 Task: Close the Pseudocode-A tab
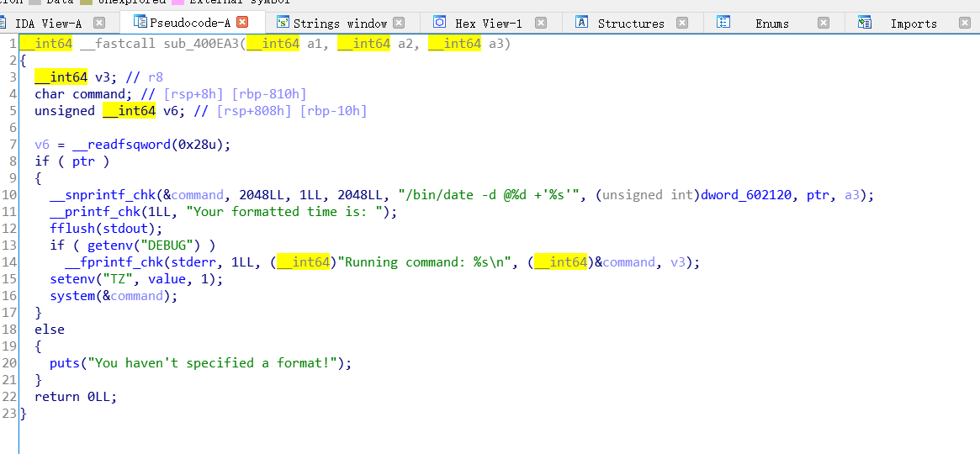pos(242,22)
